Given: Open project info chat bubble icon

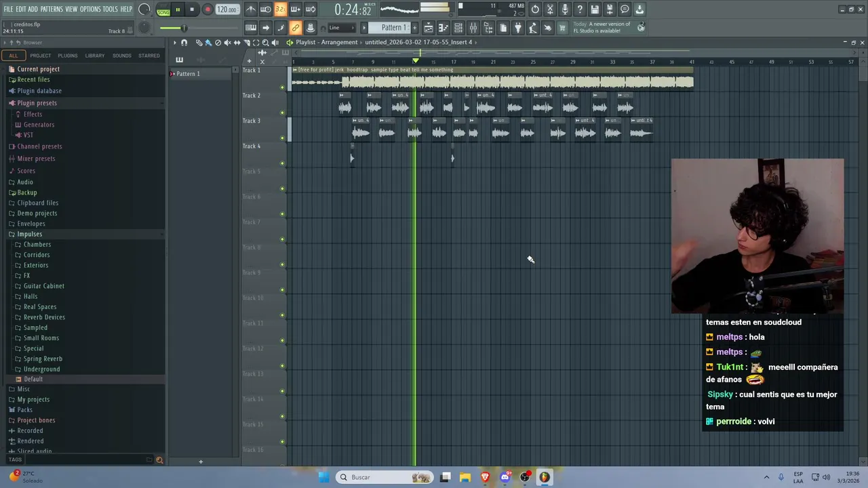Looking at the screenshot, I should tap(625, 9).
